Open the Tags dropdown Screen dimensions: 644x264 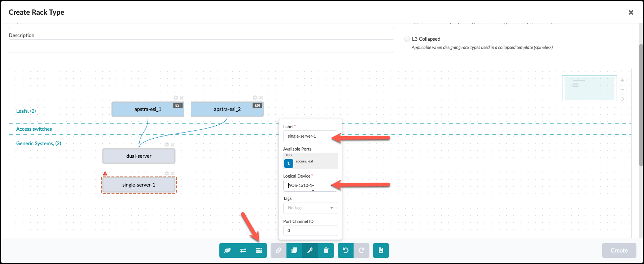pos(310,208)
